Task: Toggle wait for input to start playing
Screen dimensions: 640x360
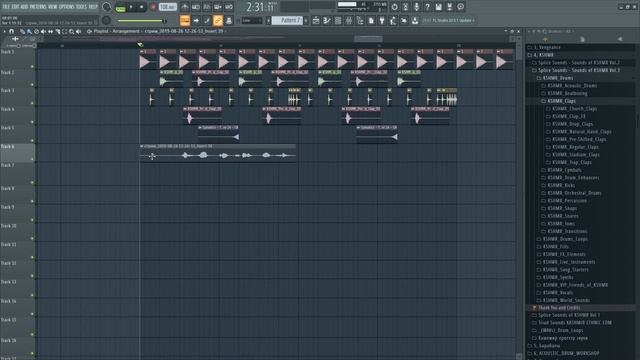Action: [x=196, y=7]
